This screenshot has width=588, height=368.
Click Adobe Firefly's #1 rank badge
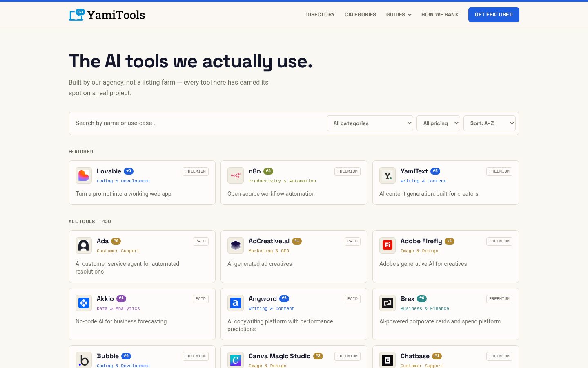coord(450,241)
